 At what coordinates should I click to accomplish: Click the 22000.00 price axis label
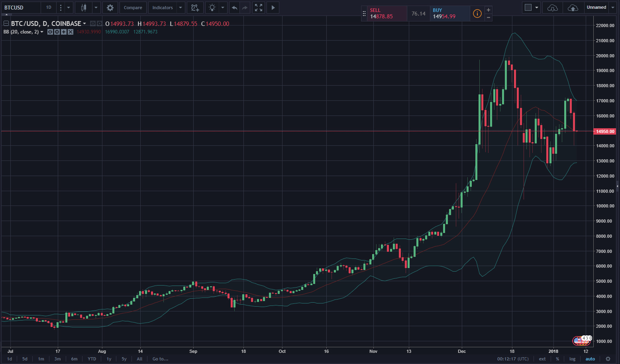tap(605, 25)
